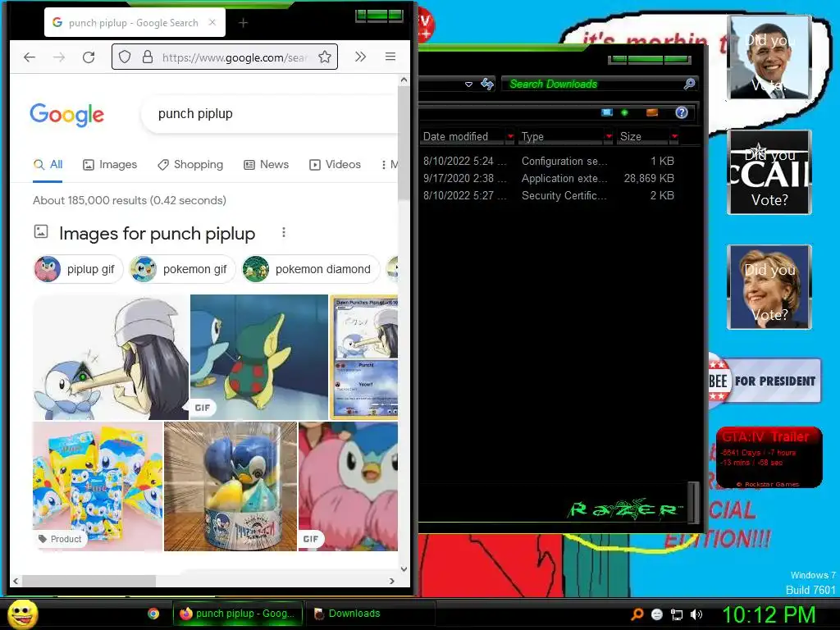Screen dimensions: 840x630
Task: Select the pokemon gif chip
Action: (182, 269)
